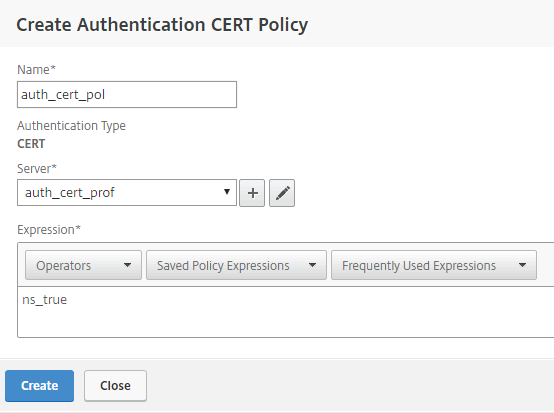
Task: Expand the Operators dropdown
Action: click(x=83, y=265)
